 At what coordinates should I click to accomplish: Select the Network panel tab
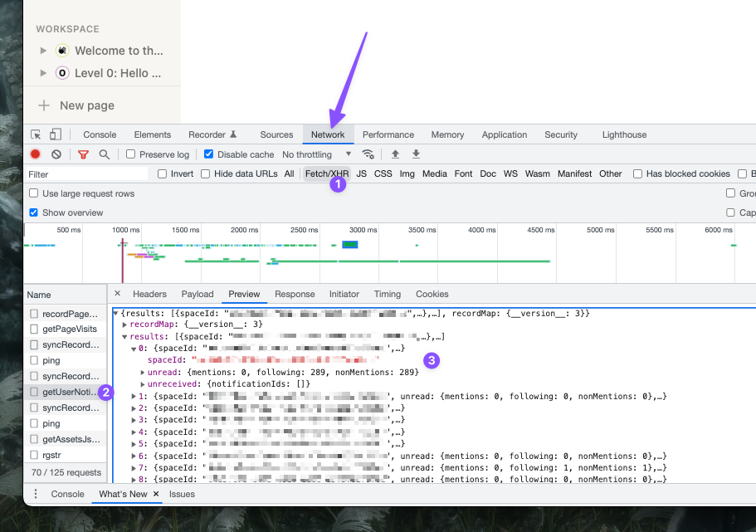[328, 134]
